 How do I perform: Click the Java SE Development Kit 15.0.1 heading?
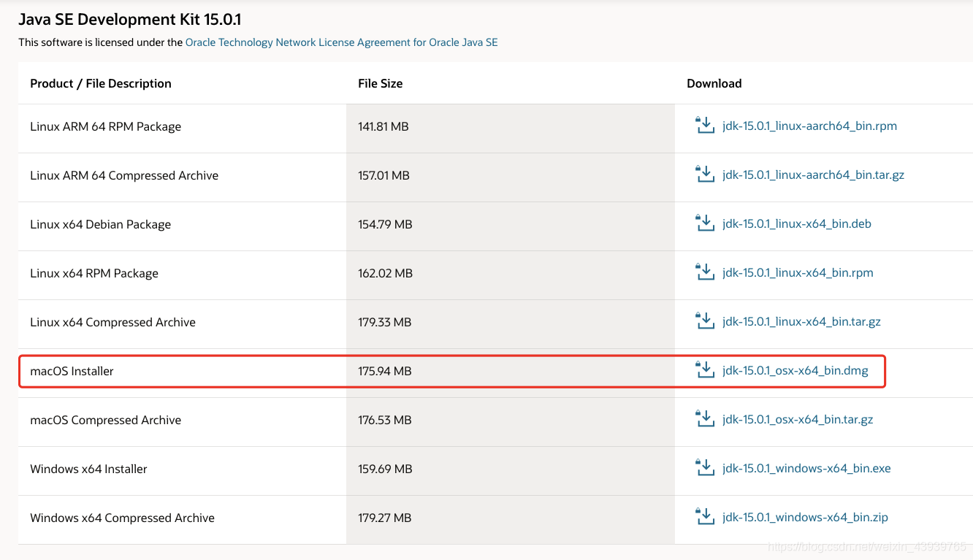click(x=130, y=19)
